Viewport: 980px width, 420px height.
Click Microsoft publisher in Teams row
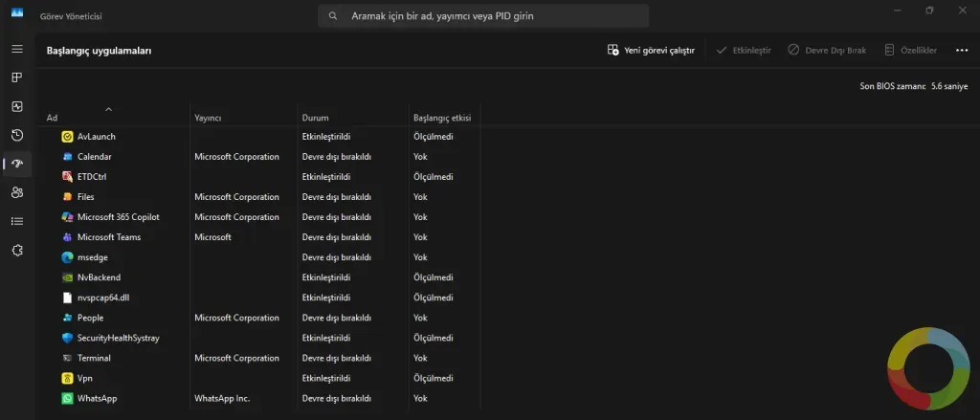[x=212, y=237]
